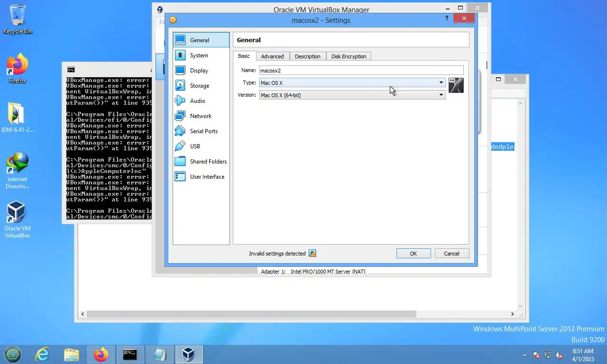Screen dimensions: 607x364
Task: Go to Storage settings category
Action: coord(201,86)
